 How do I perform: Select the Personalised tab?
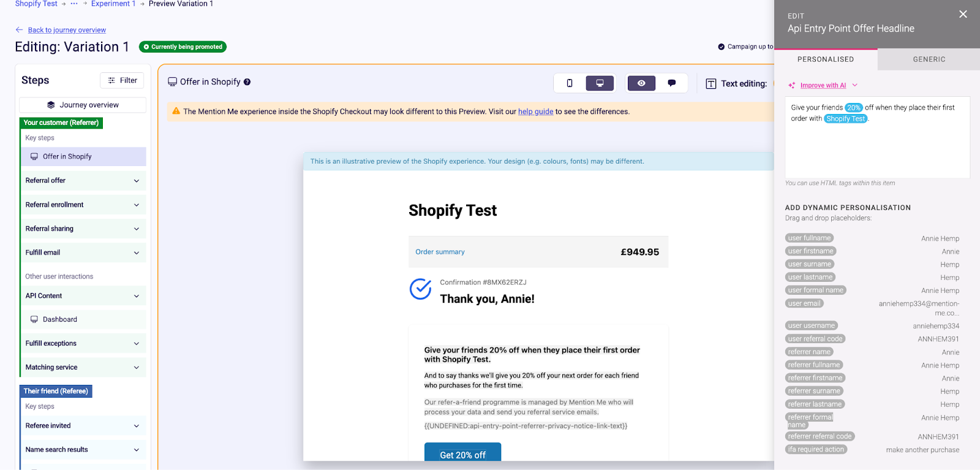pyautogui.click(x=826, y=59)
